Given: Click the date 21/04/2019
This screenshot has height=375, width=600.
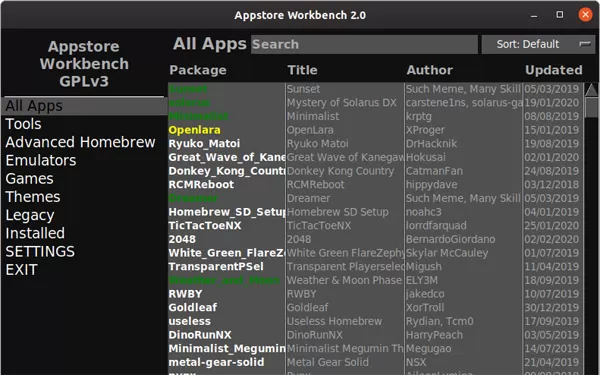Looking at the screenshot, I should tap(552, 362).
